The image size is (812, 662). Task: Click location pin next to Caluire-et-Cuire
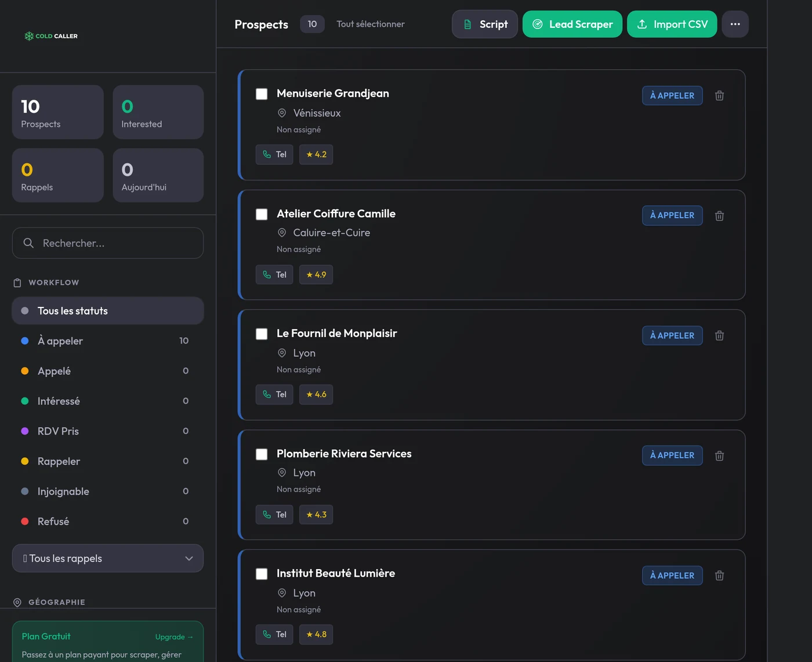[x=282, y=233]
